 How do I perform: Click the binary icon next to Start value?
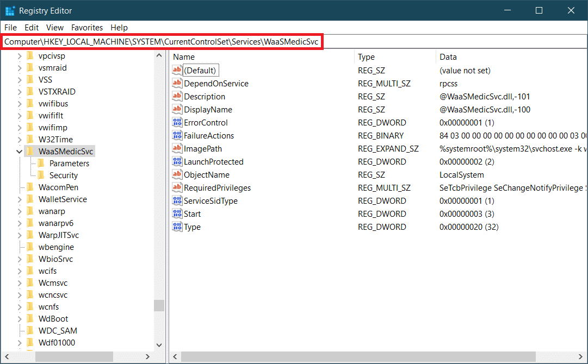click(x=177, y=214)
